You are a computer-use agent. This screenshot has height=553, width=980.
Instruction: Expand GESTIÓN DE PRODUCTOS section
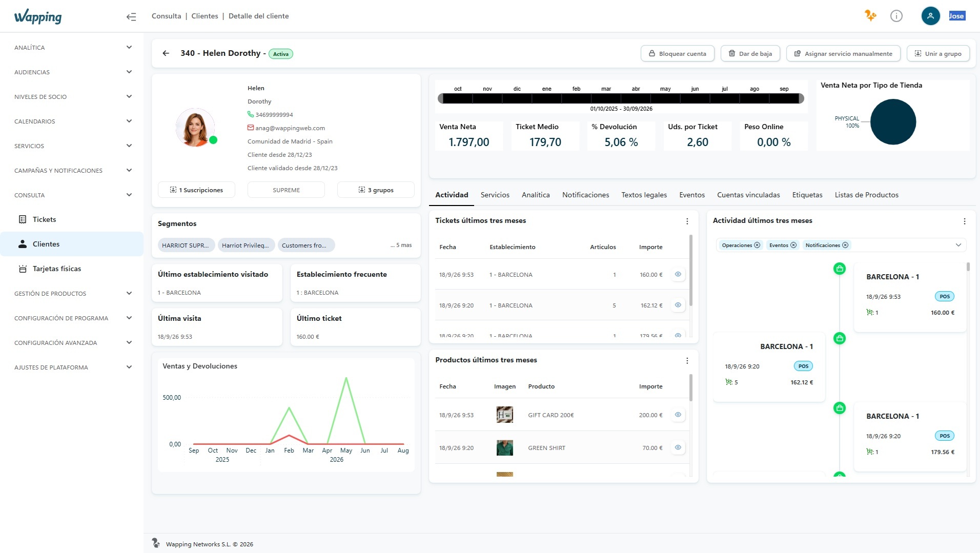coord(72,294)
